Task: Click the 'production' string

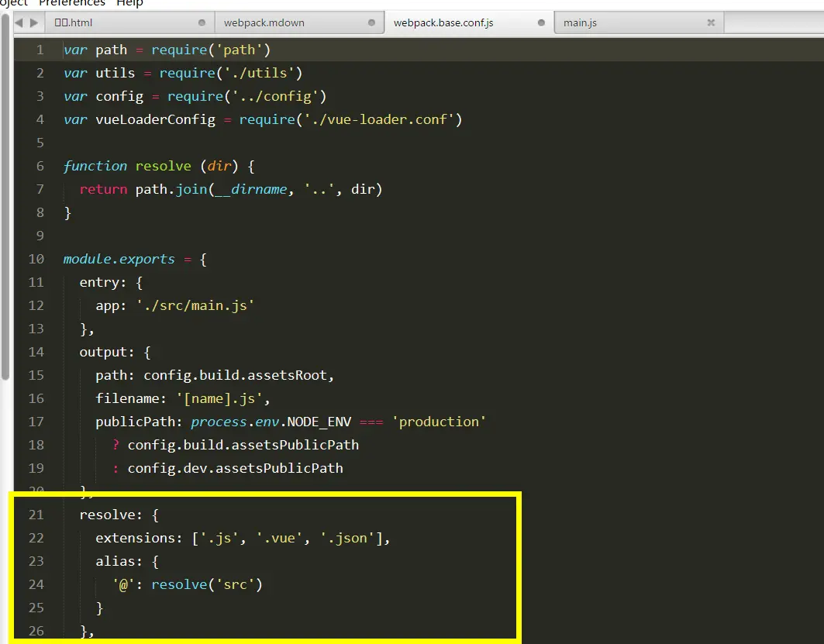Action: tap(439, 422)
